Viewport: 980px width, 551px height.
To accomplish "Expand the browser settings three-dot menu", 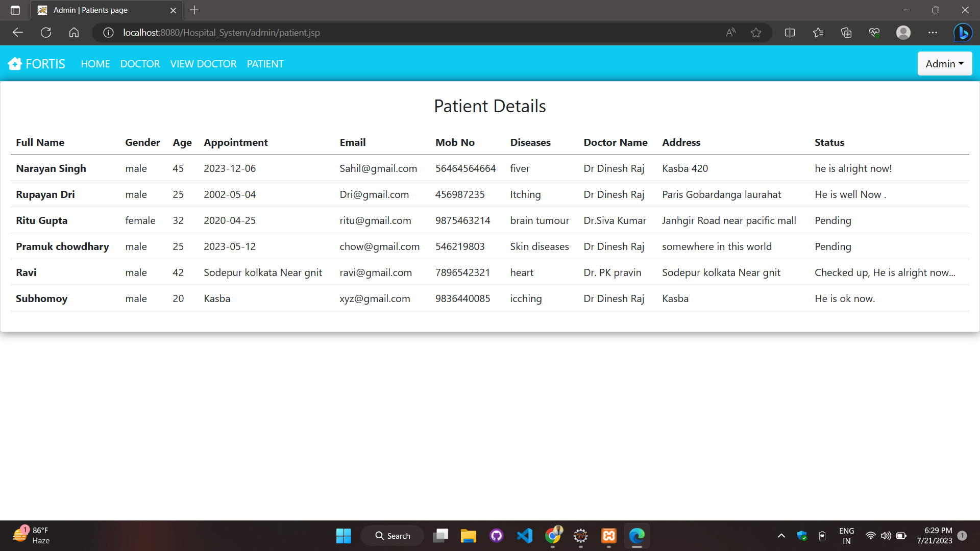I will [933, 32].
